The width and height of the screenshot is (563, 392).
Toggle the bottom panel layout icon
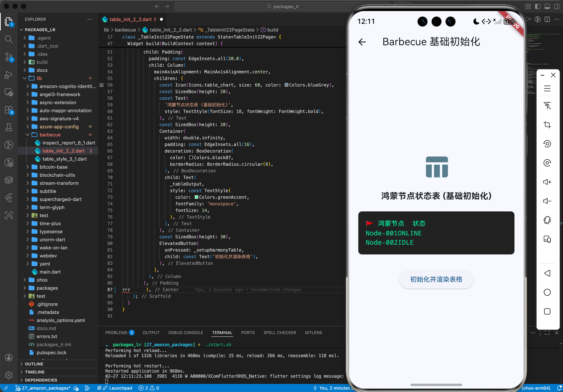(x=547, y=6)
